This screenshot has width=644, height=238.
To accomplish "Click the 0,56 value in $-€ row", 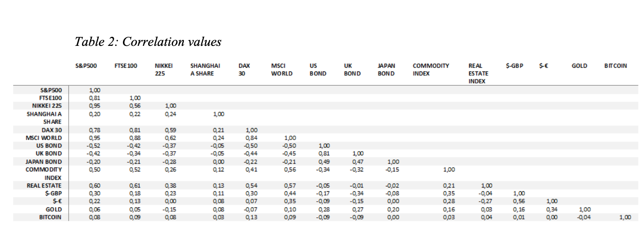I will 519,201.
